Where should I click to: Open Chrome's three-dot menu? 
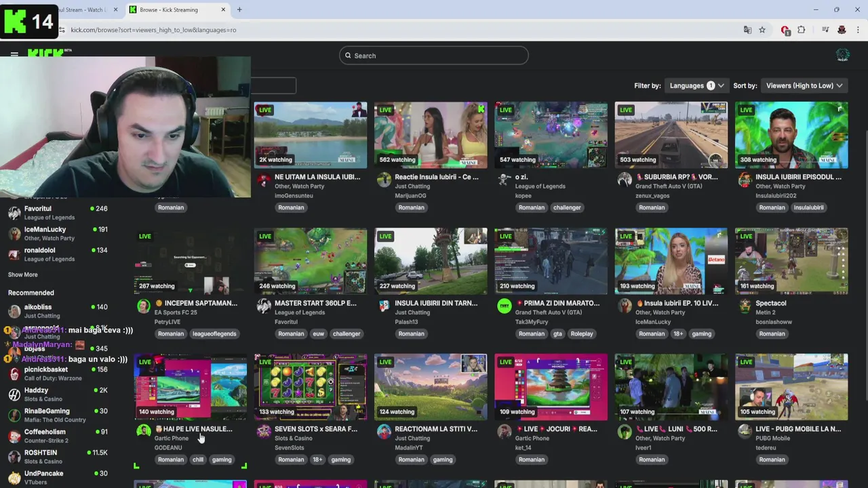859,30
